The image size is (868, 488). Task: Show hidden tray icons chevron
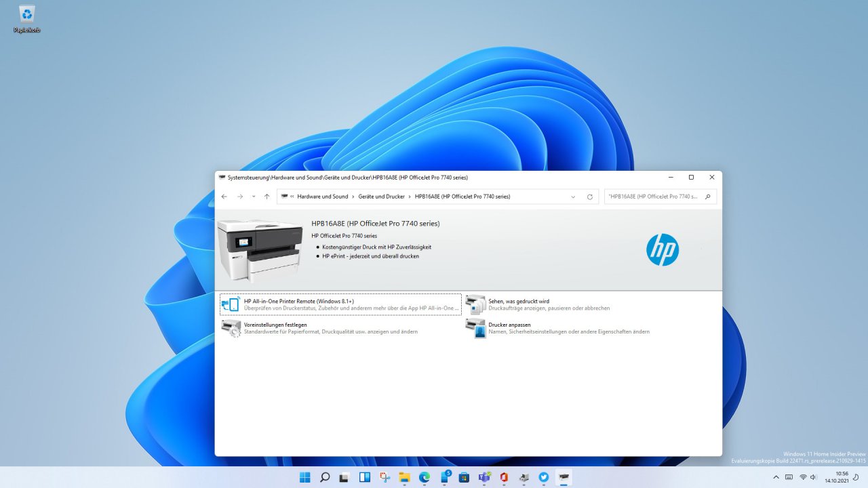point(776,477)
